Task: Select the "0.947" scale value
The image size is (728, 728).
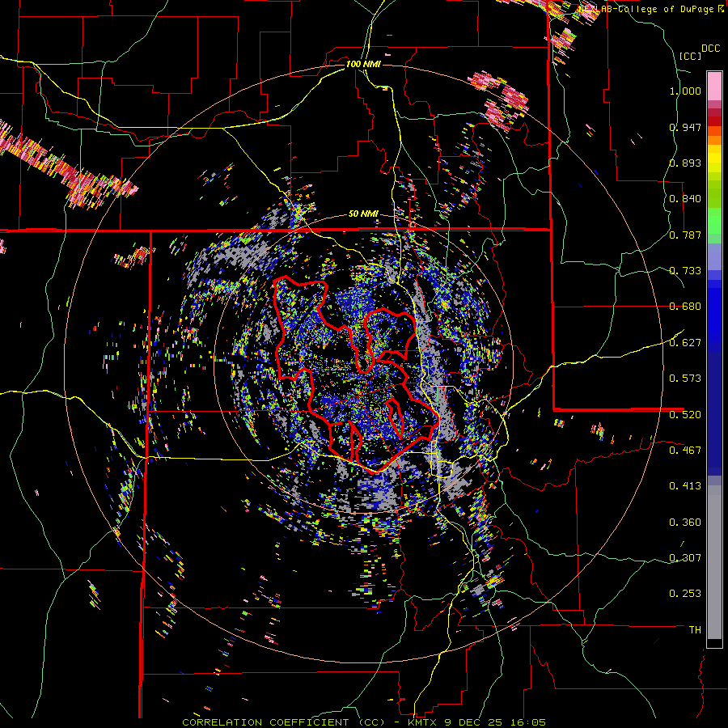Action: coord(685,127)
